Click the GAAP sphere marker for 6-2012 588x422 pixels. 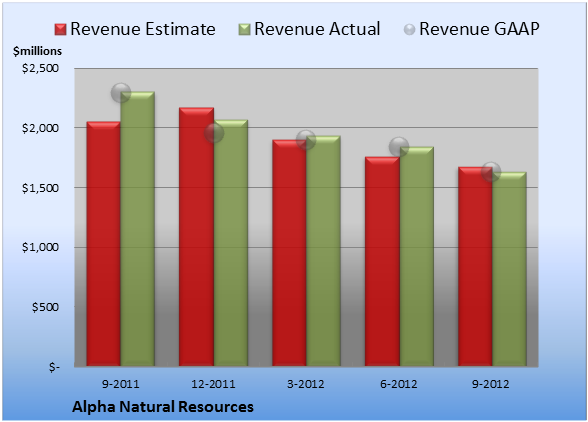(399, 146)
